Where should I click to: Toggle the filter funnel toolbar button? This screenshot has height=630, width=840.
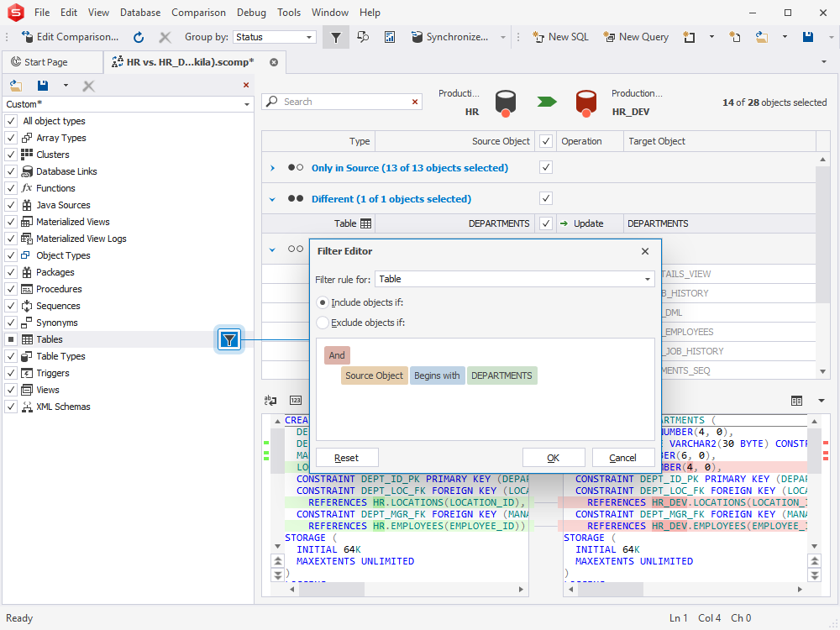pos(336,37)
